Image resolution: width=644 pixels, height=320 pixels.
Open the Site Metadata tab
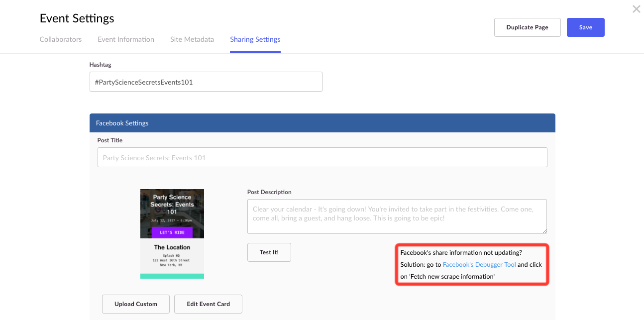(192, 39)
